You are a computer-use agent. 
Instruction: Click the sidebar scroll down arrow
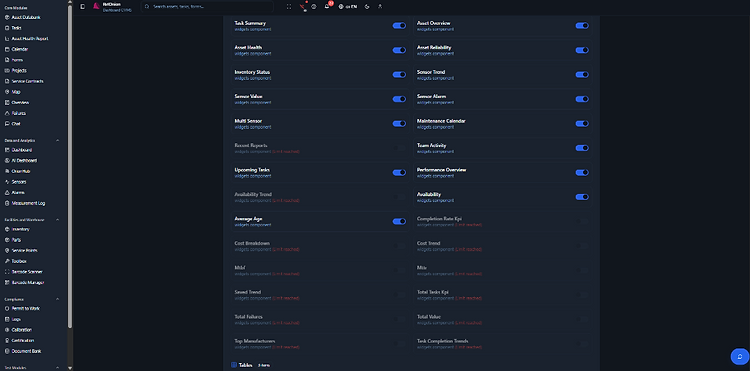[x=70, y=368]
